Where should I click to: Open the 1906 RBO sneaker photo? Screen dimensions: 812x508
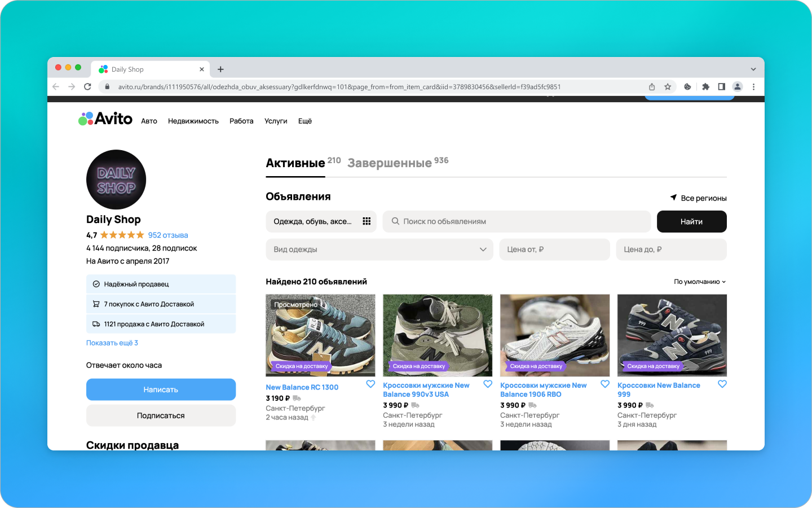tap(555, 335)
